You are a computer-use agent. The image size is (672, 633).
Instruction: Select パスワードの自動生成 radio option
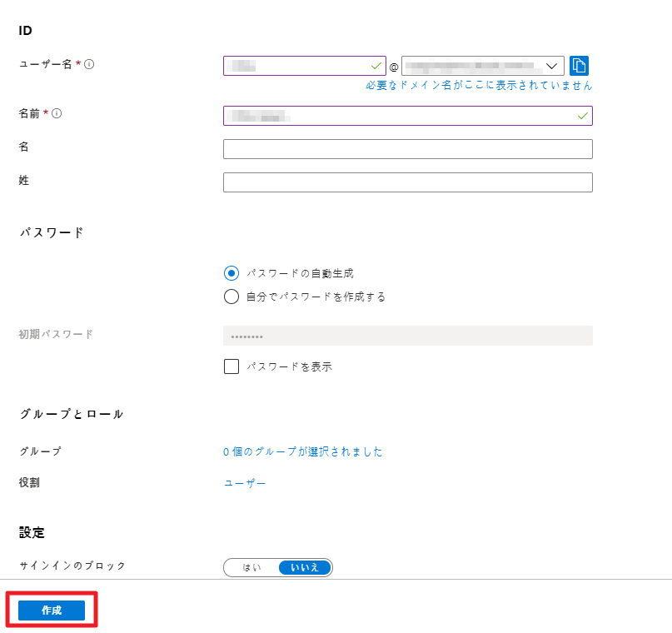pyautogui.click(x=231, y=273)
